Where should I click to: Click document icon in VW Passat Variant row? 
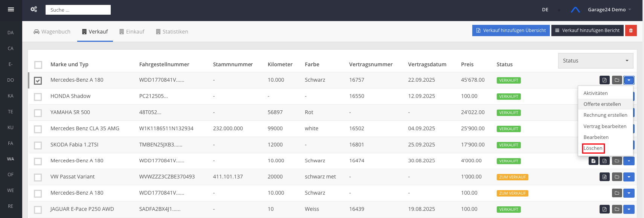click(x=604, y=177)
